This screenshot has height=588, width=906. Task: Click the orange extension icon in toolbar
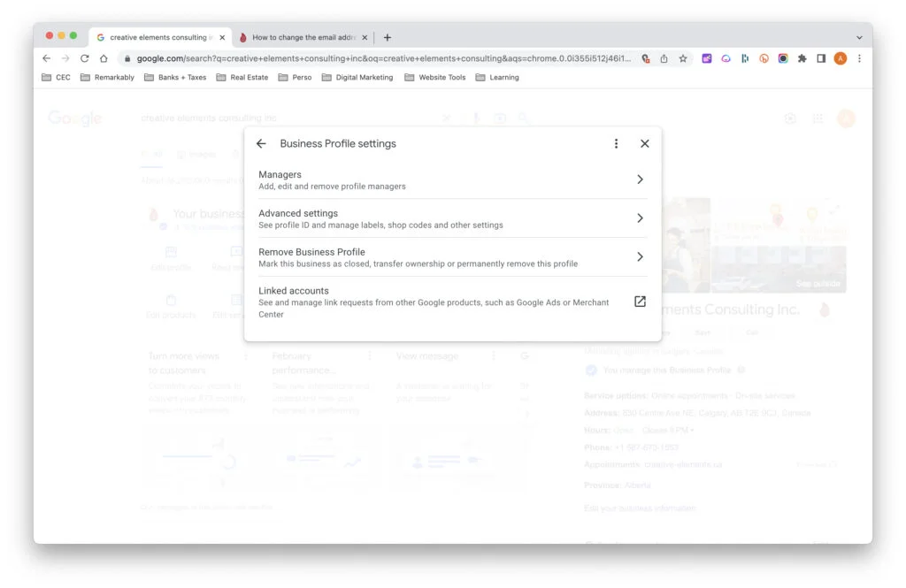click(764, 58)
